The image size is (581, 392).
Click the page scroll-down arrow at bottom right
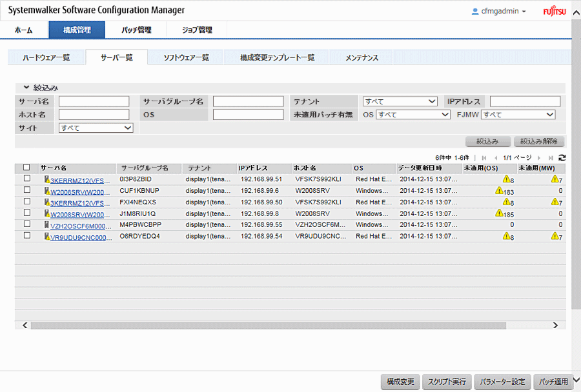coord(576,380)
